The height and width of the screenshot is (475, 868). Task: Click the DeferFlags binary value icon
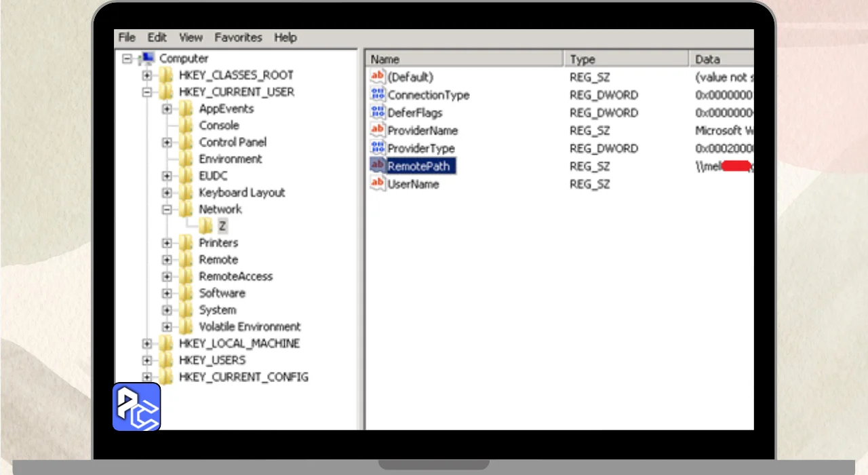(x=378, y=113)
